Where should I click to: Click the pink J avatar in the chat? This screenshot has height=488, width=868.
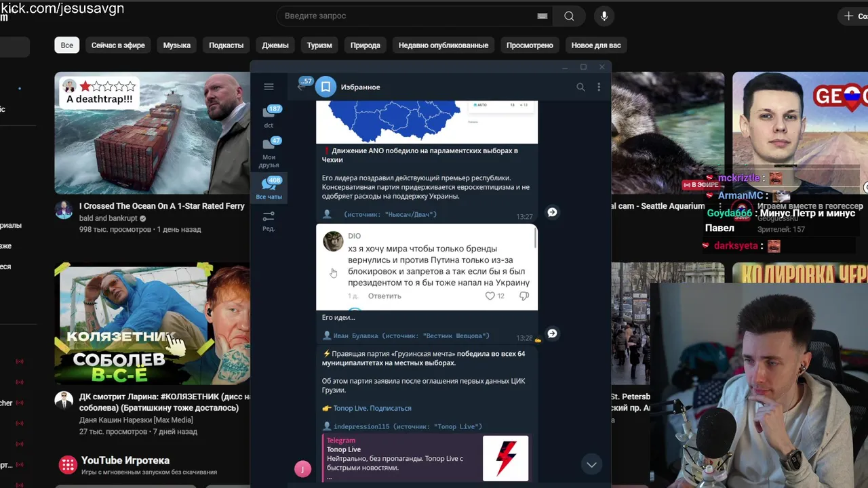(x=302, y=468)
